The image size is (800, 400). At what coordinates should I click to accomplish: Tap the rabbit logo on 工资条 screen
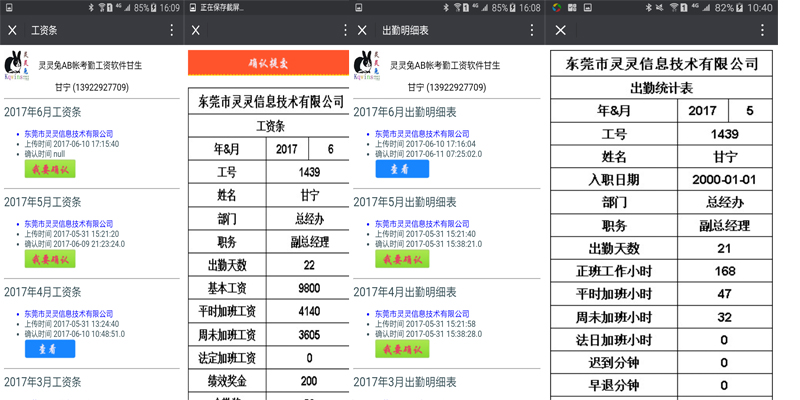click(x=17, y=65)
